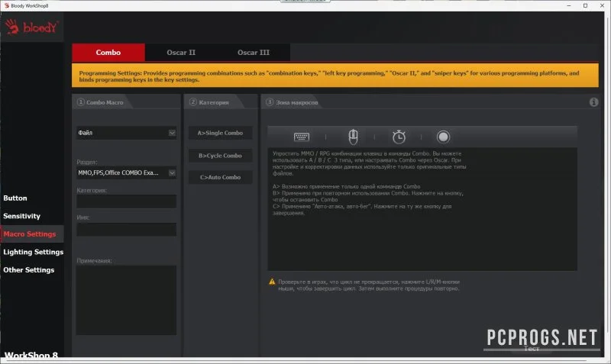Open Other Settings in sidebar
This screenshot has height=364, width=611.
click(x=29, y=270)
